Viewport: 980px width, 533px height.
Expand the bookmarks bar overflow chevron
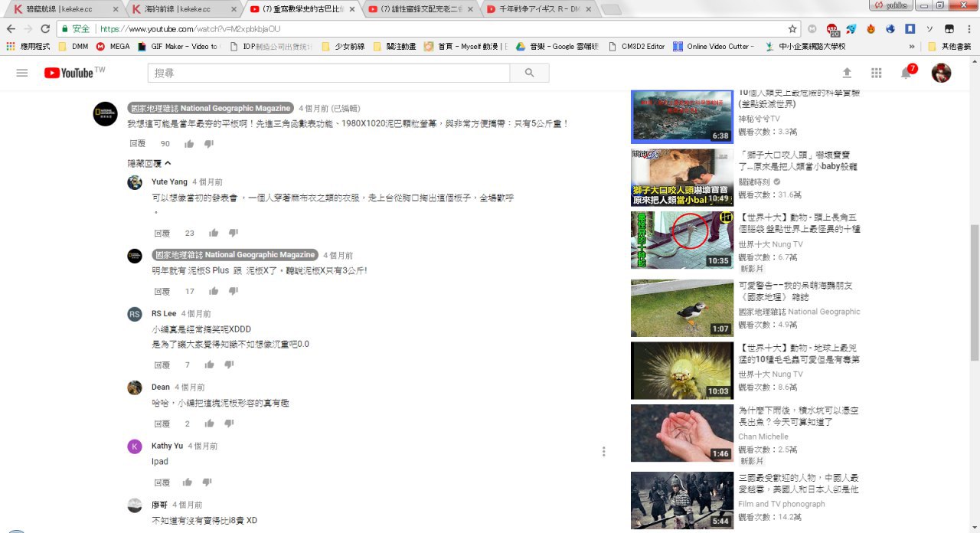pyautogui.click(x=912, y=47)
